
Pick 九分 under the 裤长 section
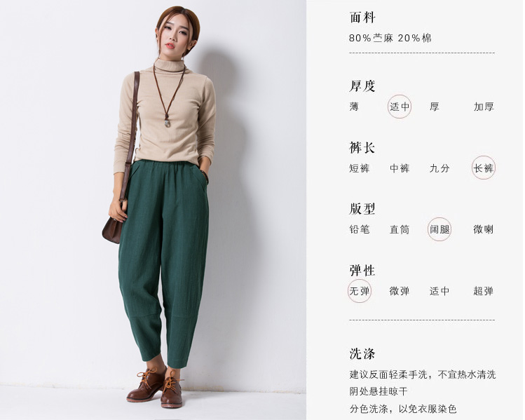coord(439,168)
